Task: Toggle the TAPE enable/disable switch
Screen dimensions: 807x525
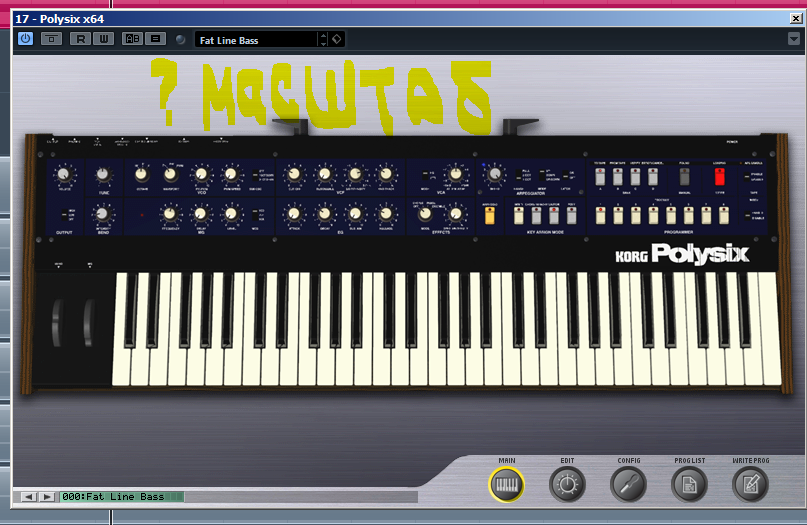Action: click(x=747, y=177)
